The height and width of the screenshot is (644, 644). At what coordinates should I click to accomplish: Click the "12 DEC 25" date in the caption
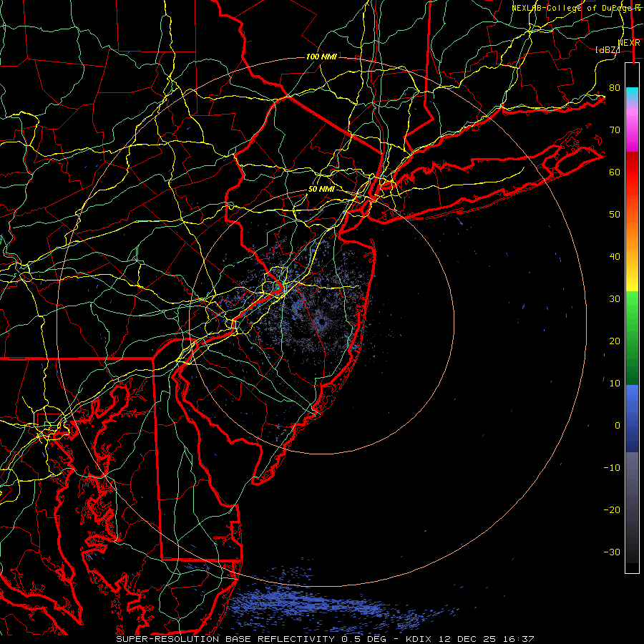coord(467,639)
